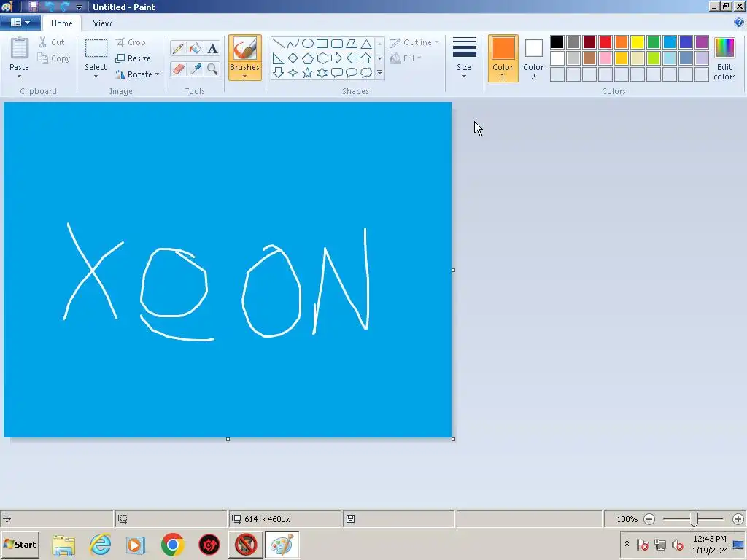
Task: Choose the Triangle shape
Action: tap(366, 44)
